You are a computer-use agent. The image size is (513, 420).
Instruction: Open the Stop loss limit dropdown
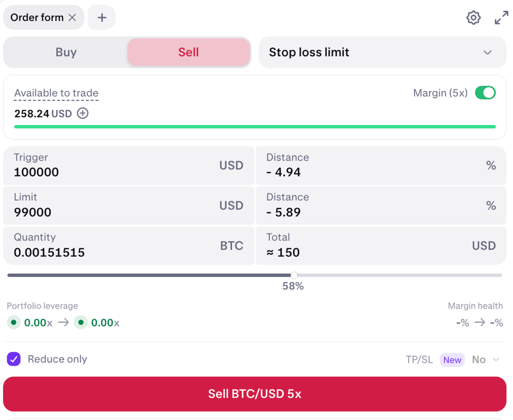(x=382, y=52)
